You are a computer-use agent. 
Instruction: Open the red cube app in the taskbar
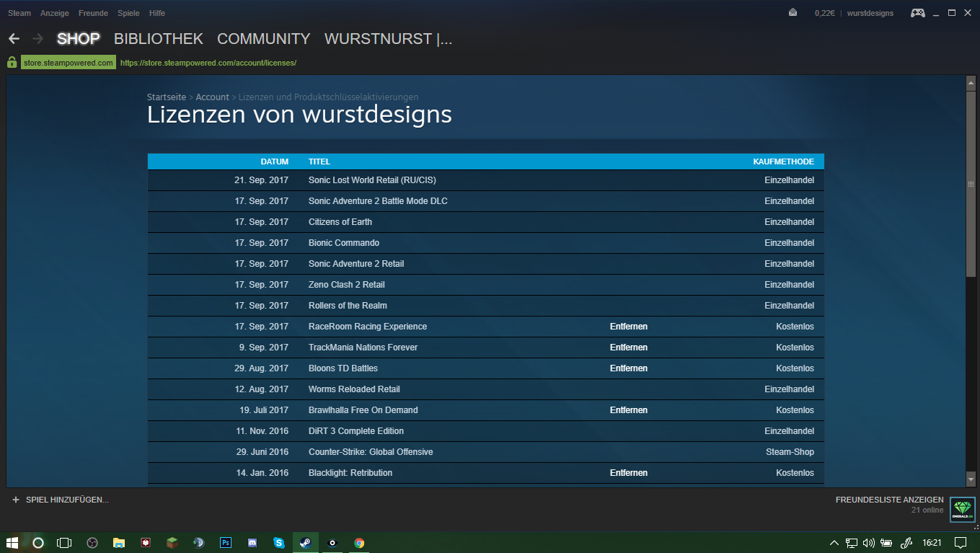tap(145, 542)
